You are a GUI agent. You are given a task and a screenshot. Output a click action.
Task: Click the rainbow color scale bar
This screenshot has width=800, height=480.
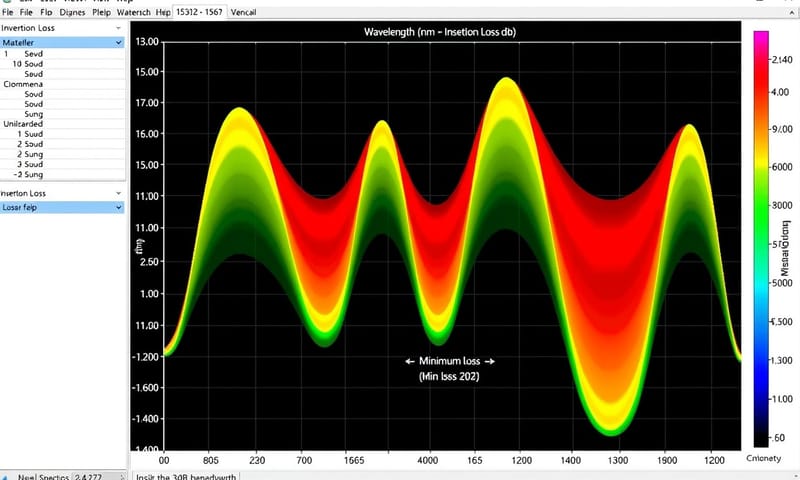(761, 238)
